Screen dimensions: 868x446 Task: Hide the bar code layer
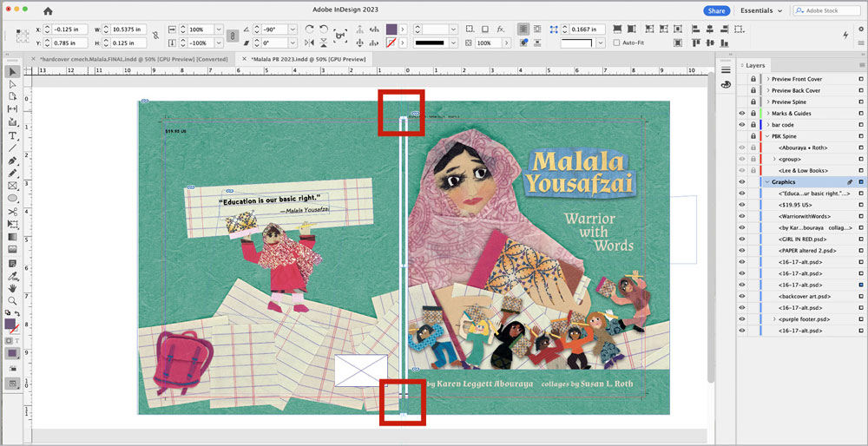742,125
